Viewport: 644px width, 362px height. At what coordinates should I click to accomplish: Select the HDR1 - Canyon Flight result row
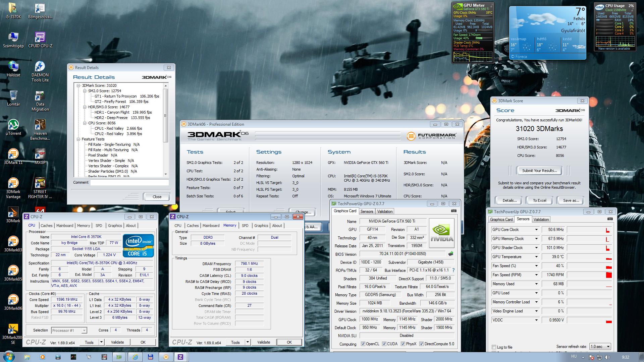[x=123, y=112]
